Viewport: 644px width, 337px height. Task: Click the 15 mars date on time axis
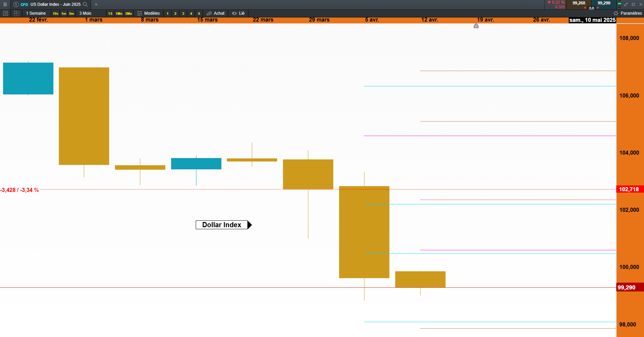click(207, 20)
